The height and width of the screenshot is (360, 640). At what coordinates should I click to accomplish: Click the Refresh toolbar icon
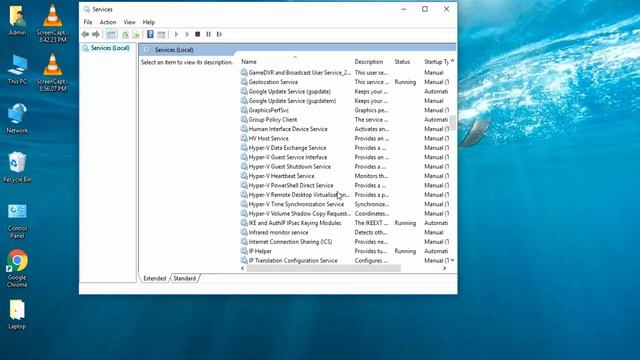[x=125, y=34]
